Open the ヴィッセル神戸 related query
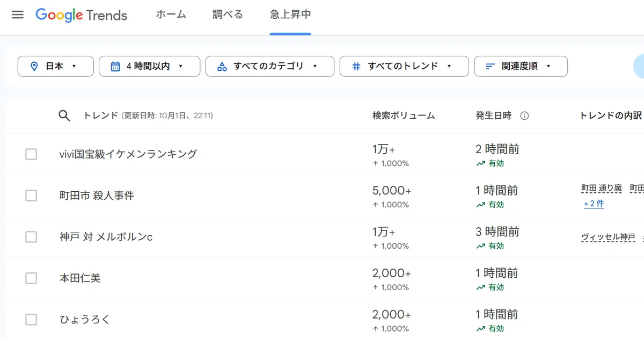Viewport: 644px width, 339px height. pos(608,237)
